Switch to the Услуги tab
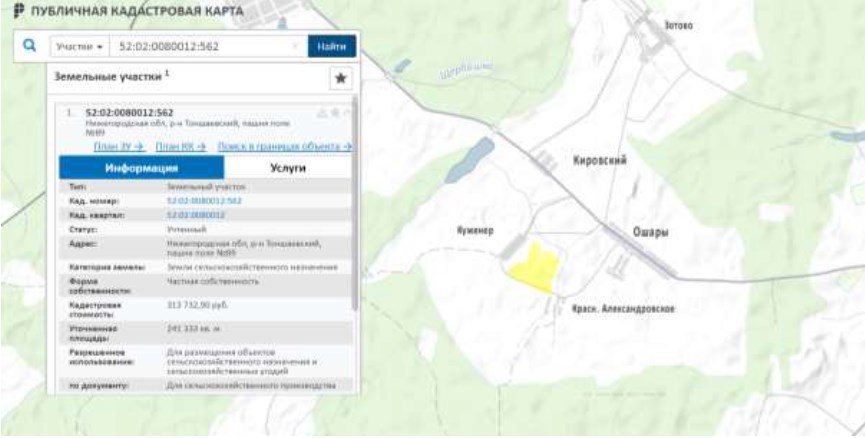Screen dimensions: 865x438 tap(288, 169)
